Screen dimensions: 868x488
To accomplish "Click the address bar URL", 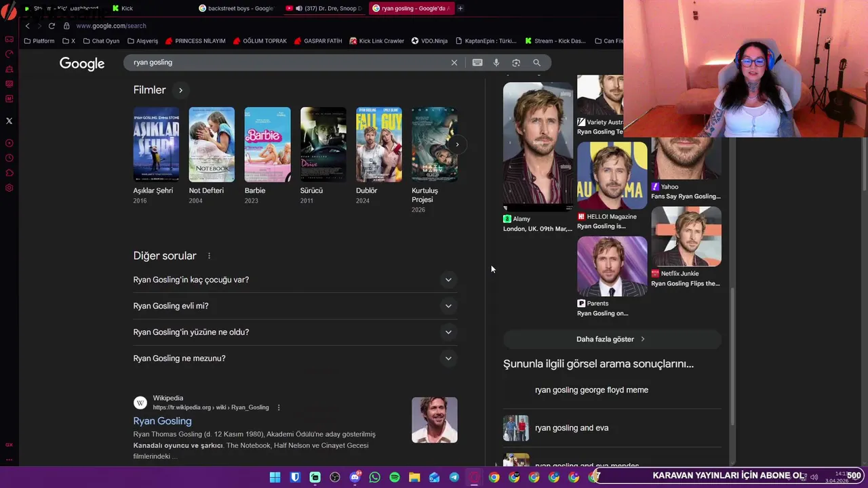I will [x=111, y=26].
